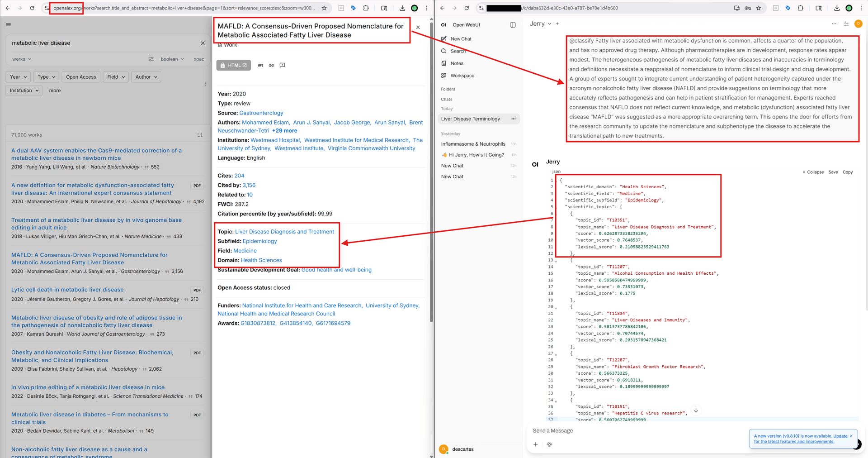868x458 pixels.
Task: Bookmark the OpenAlex page with the star icon
Action: pyautogui.click(x=324, y=8)
